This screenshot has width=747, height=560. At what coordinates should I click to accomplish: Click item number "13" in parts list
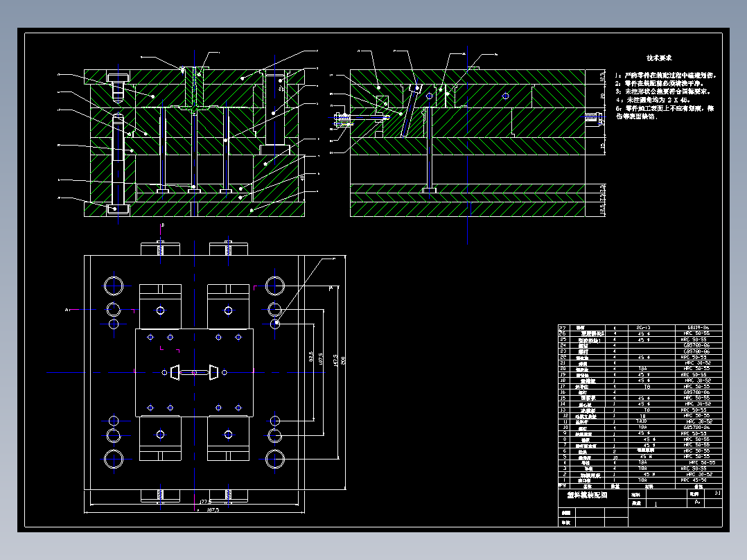[x=563, y=410]
